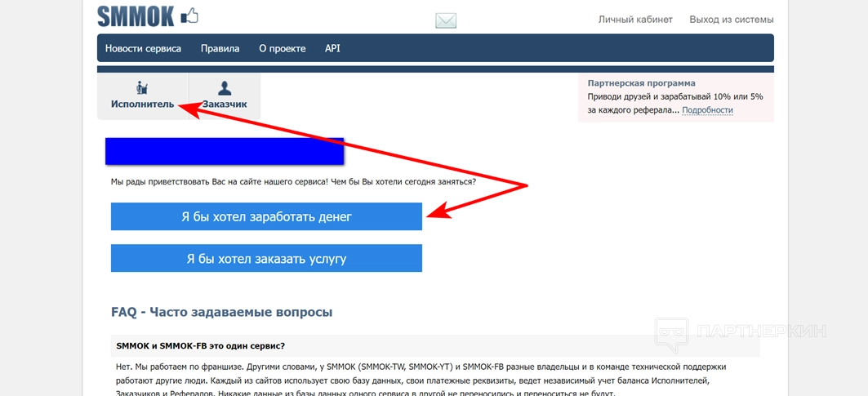Viewport: 868px width, 396px height.
Task: Open the envelope messages icon
Action: coord(446,21)
